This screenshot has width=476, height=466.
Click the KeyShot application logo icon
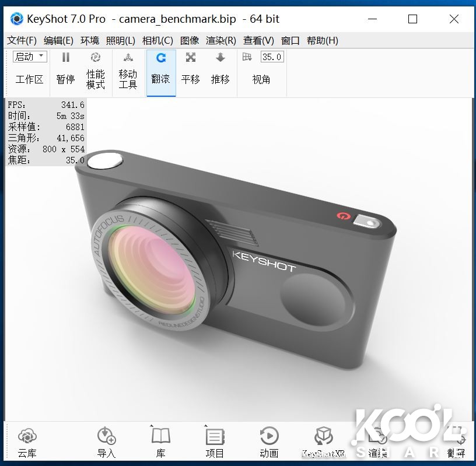pos(17,19)
